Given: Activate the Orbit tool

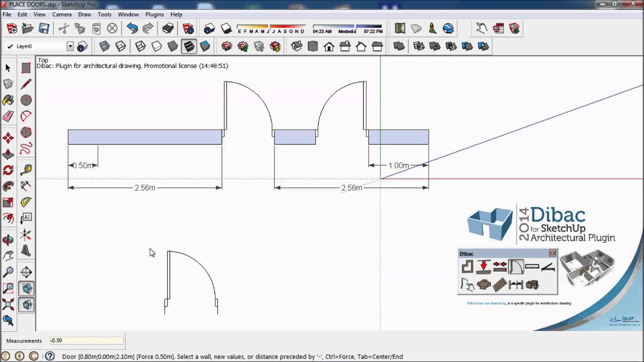Looking at the screenshot, I should [x=8, y=240].
